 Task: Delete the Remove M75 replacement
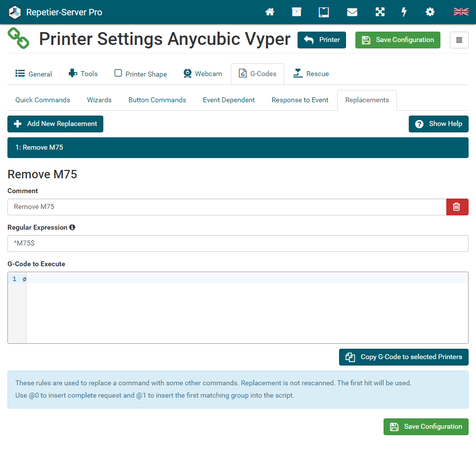[x=457, y=207]
